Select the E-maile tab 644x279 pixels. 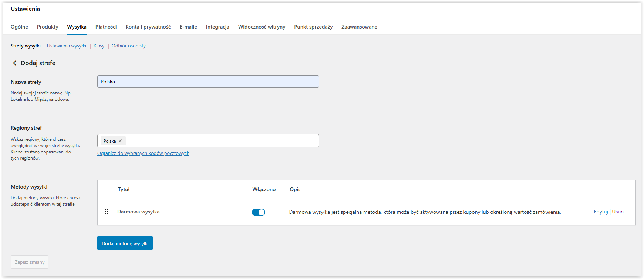coord(188,27)
